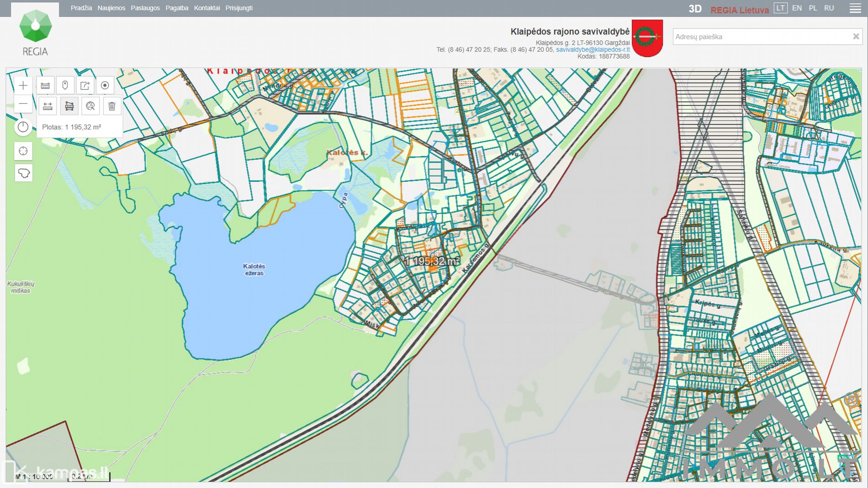Open the Paslaugos menu item

pos(145,8)
